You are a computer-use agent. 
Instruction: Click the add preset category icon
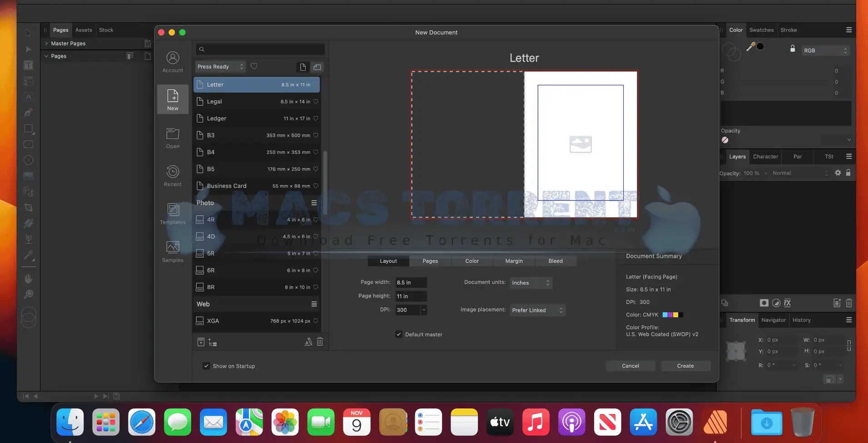[x=213, y=343]
